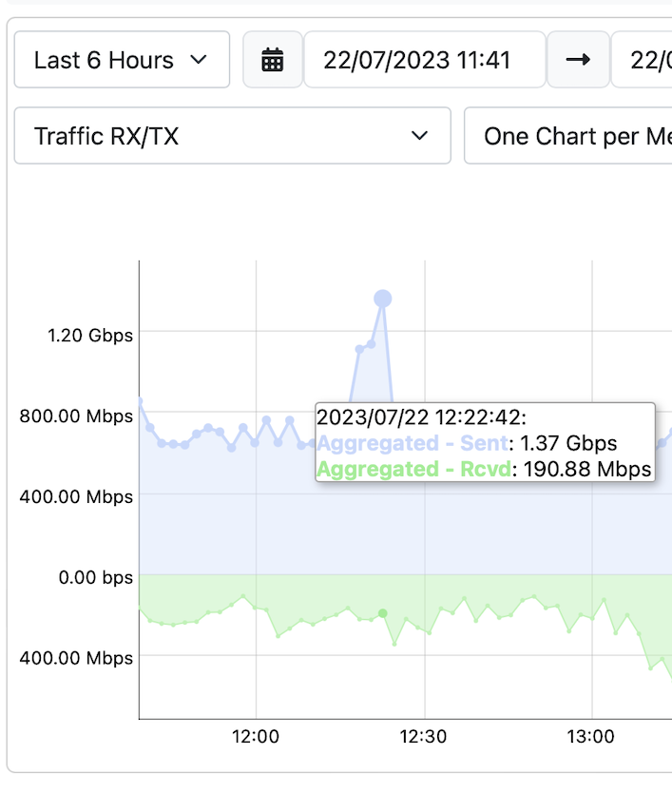This screenshot has width=672, height=793.
Task: Click the 12:00 x-axis label
Action: tap(256, 736)
